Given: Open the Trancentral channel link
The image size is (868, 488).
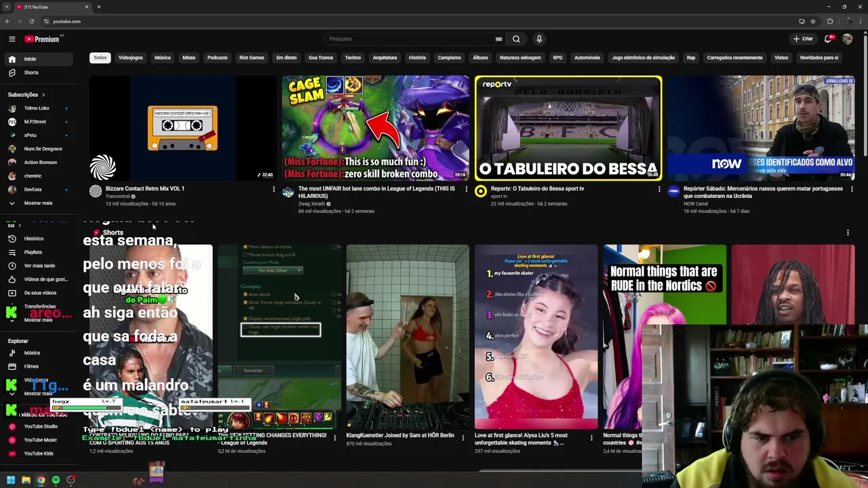Looking at the screenshot, I should click(117, 197).
